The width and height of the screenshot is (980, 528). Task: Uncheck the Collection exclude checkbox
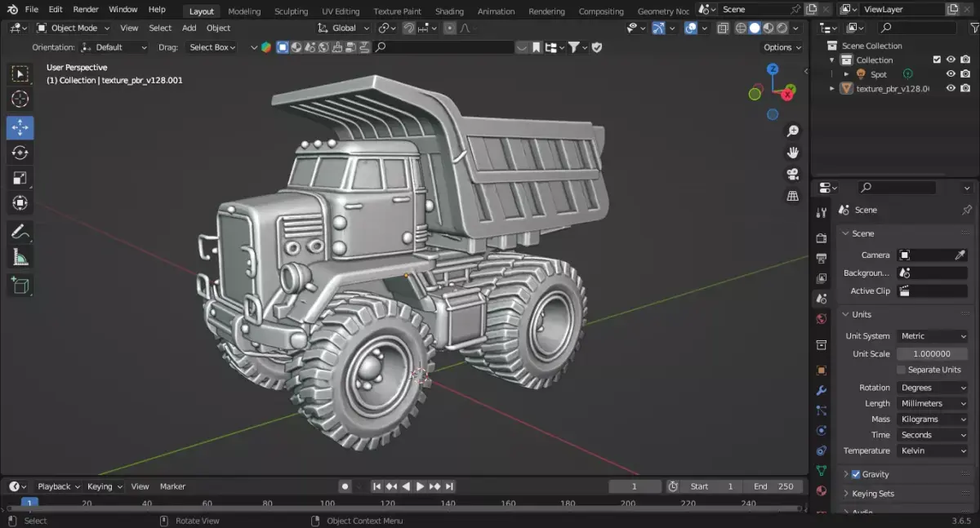[x=937, y=60]
